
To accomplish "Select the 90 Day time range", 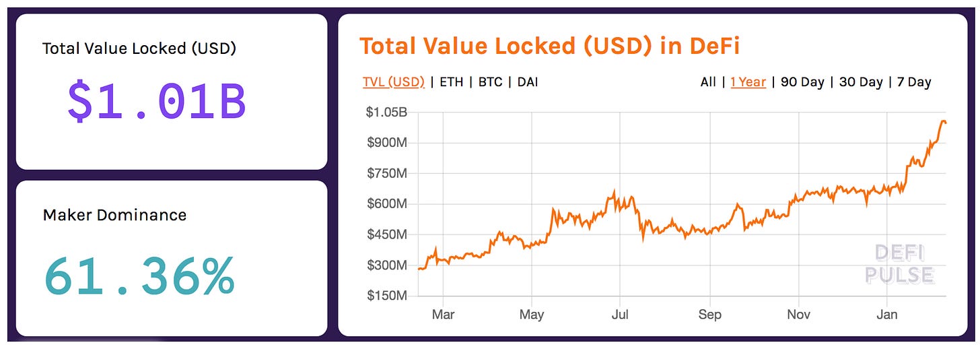I will pos(802,82).
